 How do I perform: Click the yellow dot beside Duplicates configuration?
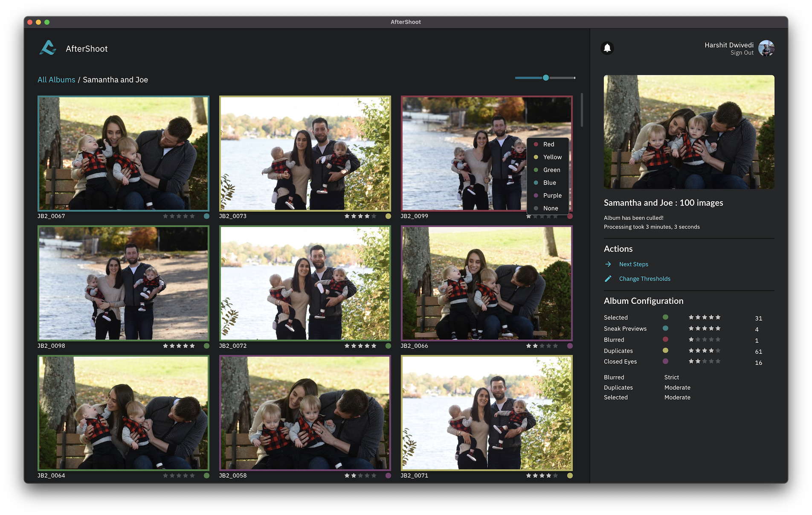click(665, 351)
